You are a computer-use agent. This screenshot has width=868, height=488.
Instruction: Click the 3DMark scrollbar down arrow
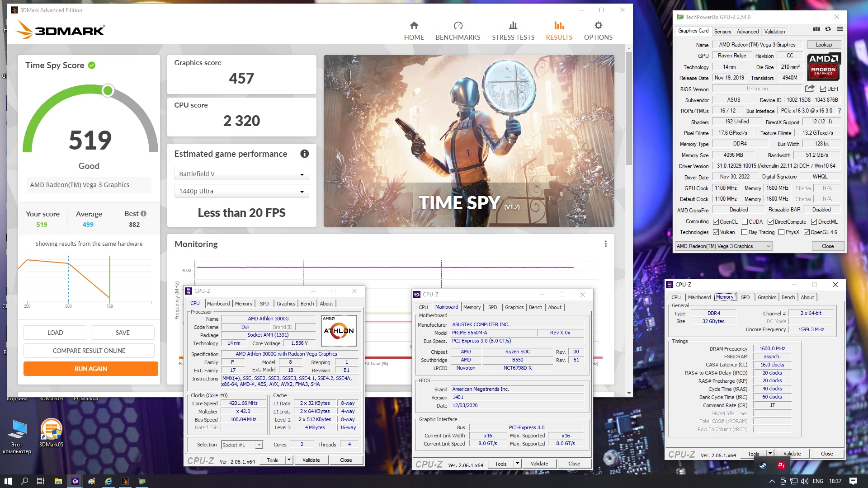pyautogui.click(x=629, y=393)
